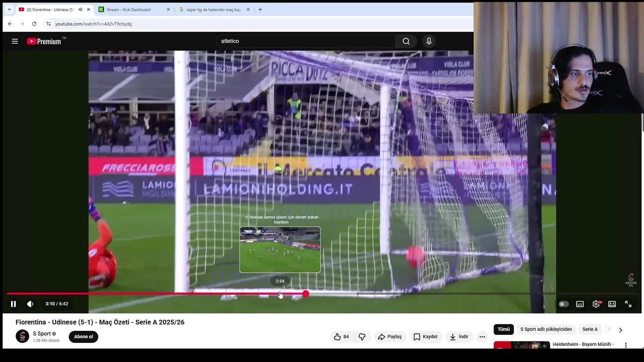
Task: Open tab search dropdown arrow
Action: [x=9, y=10]
